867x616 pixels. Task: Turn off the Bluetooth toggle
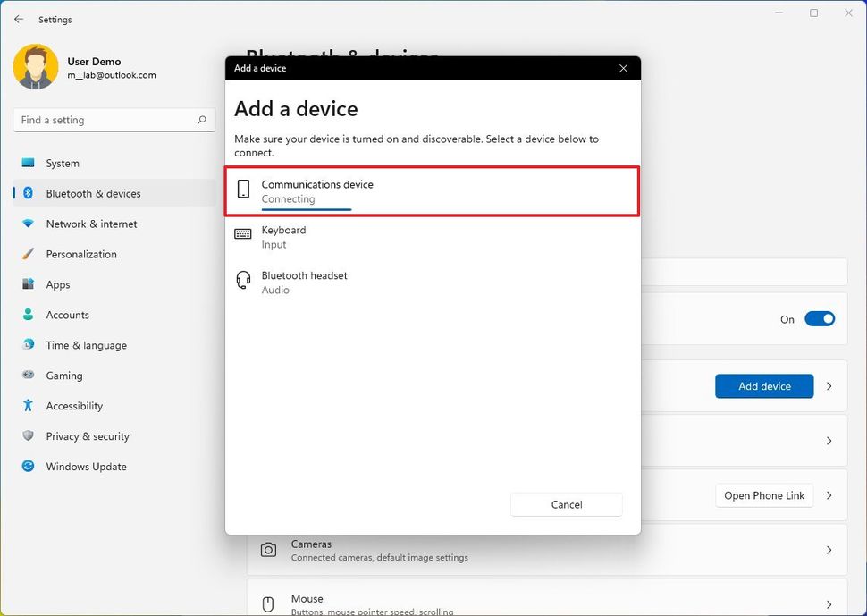tap(820, 318)
